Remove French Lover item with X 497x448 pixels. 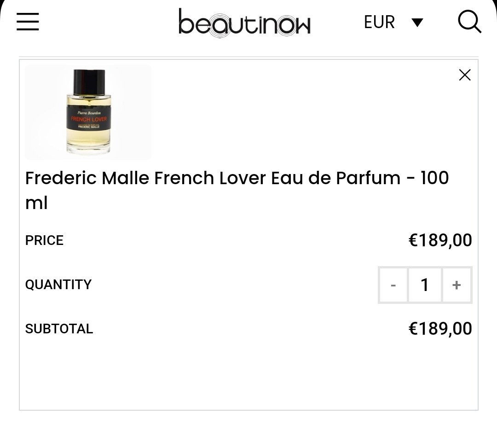465,75
